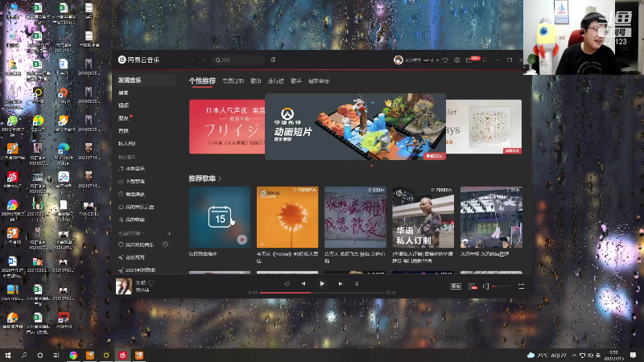This screenshot has height=362, width=644.
Task: Adjust the volume slider
Action: click(502, 286)
